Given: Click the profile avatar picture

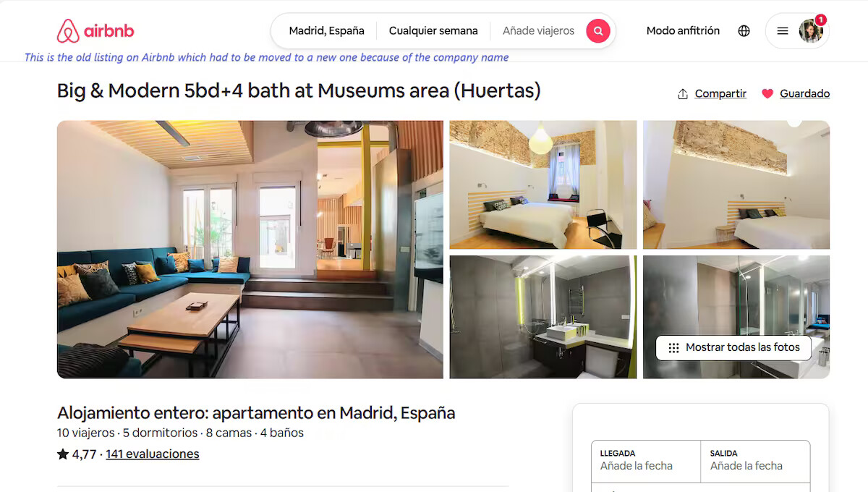Looking at the screenshot, I should (811, 31).
